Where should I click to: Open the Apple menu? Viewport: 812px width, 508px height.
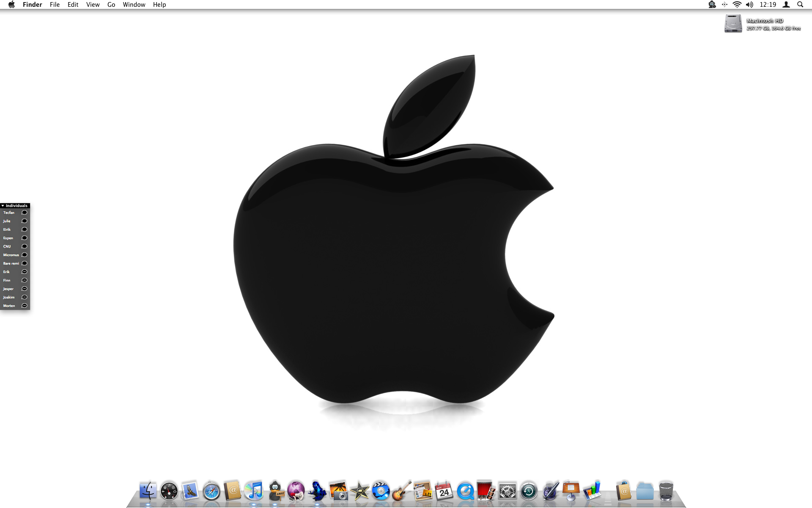11,5
